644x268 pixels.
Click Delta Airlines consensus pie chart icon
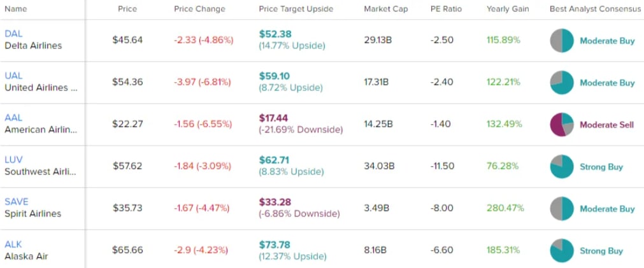point(562,41)
